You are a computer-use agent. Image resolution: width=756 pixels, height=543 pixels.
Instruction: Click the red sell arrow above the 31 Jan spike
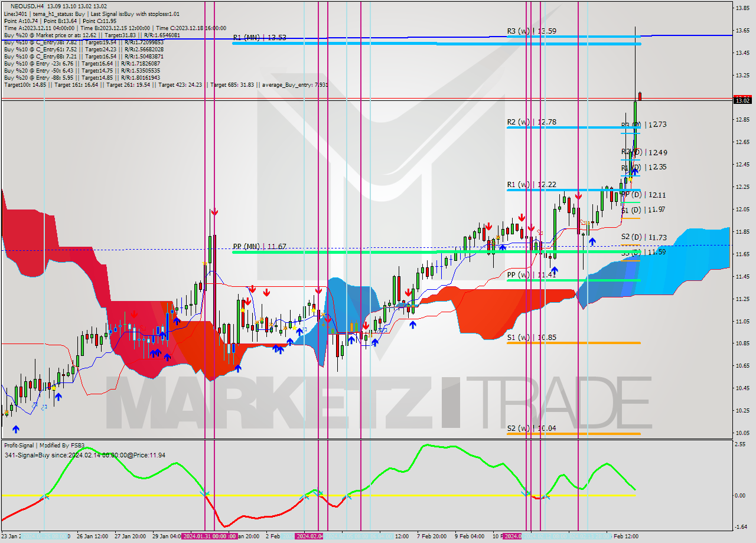click(214, 212)
